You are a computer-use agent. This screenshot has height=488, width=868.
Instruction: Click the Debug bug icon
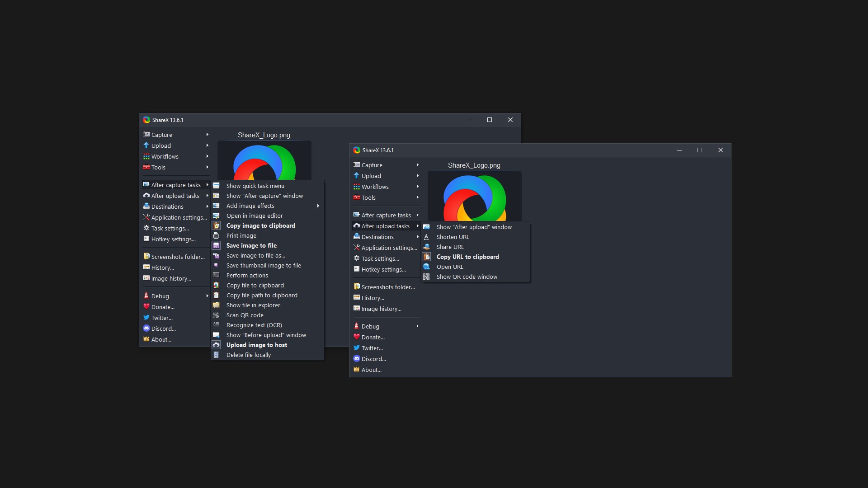[146, 296]
